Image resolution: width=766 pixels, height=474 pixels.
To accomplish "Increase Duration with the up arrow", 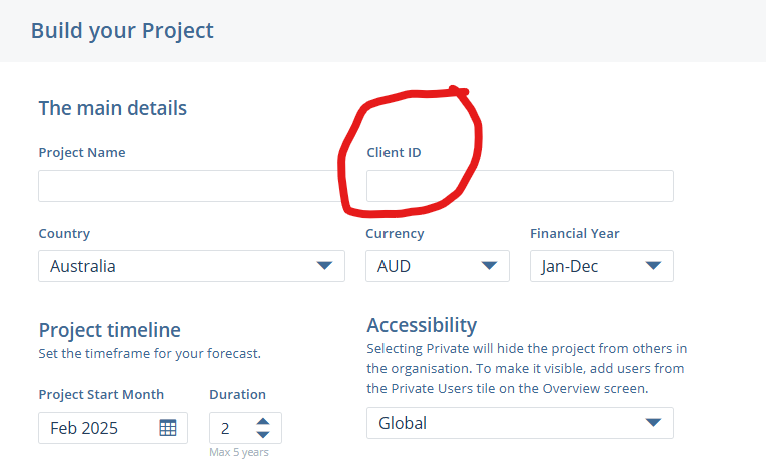I will (262, 421).
